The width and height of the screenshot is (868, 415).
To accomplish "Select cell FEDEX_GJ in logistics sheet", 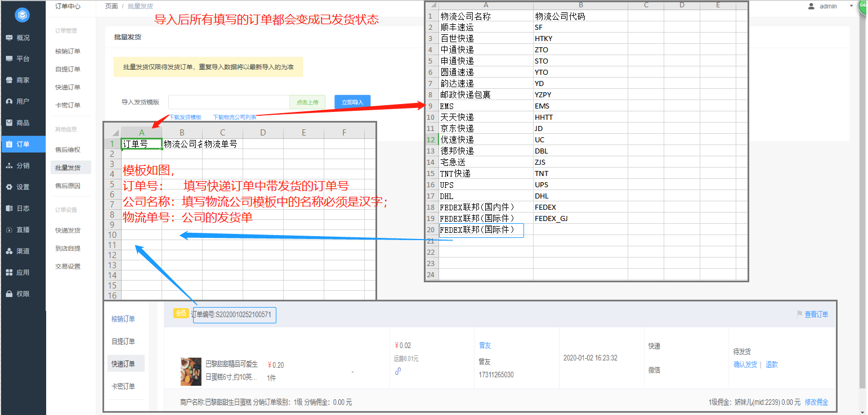I will click(580, 218).
